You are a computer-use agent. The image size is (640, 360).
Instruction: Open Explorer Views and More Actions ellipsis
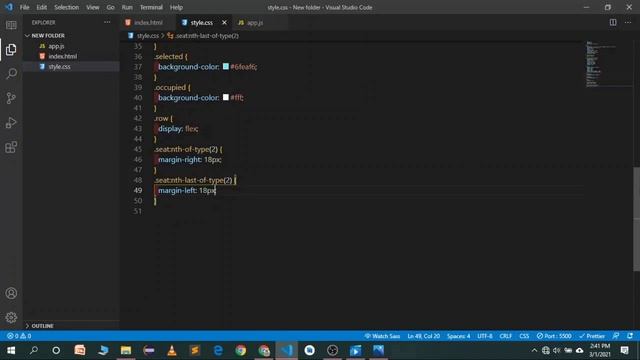tap(107, 22)
